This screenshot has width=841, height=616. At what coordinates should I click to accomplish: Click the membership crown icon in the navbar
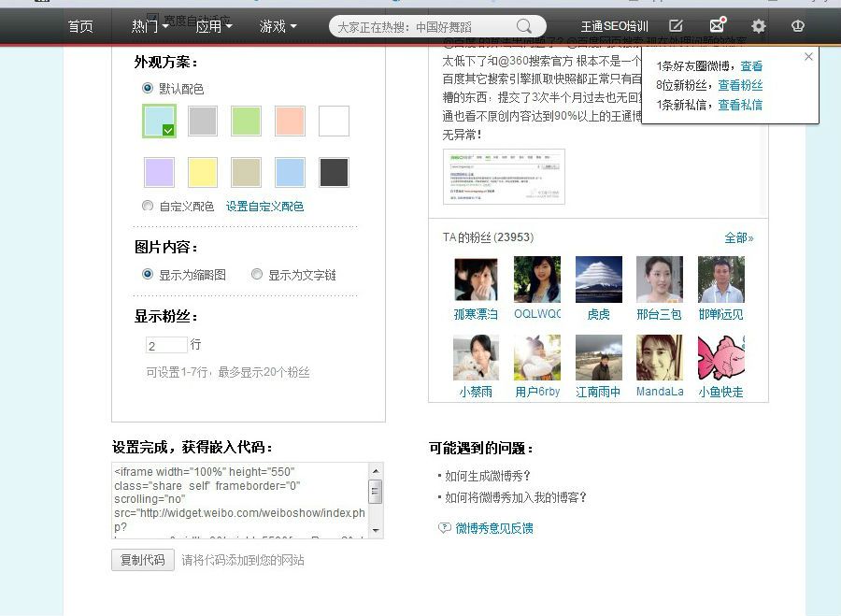click(798, 26)
